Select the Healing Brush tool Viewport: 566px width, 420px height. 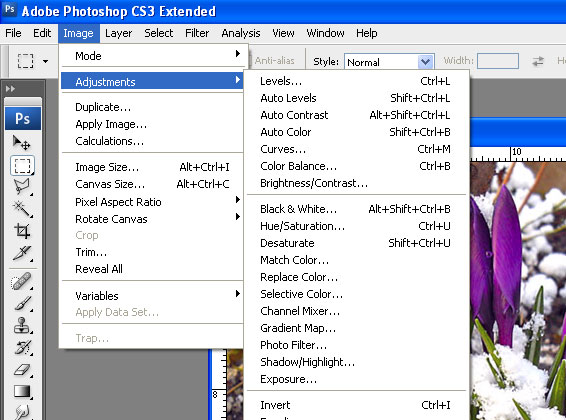tap(22, 281)
